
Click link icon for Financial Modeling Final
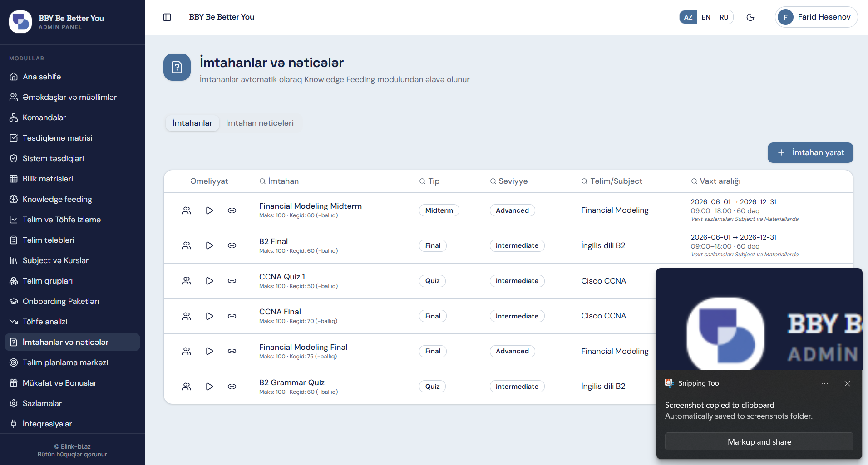[232, 351]
